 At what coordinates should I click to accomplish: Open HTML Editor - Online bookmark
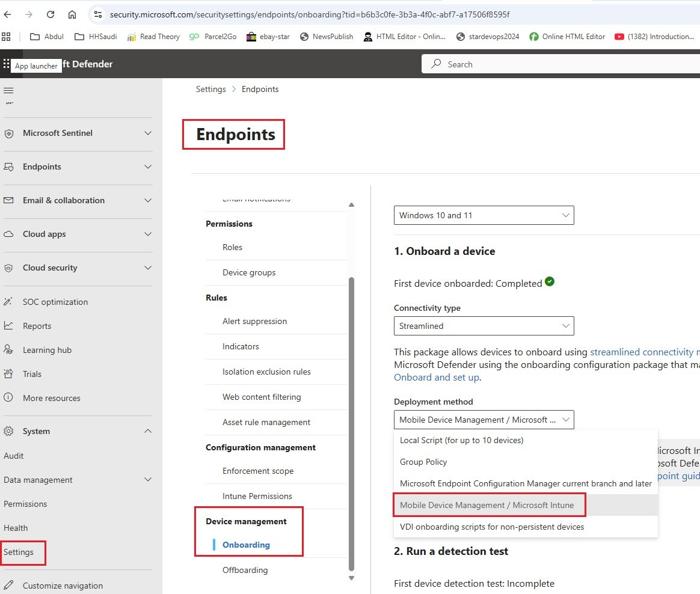click(405, 37)
